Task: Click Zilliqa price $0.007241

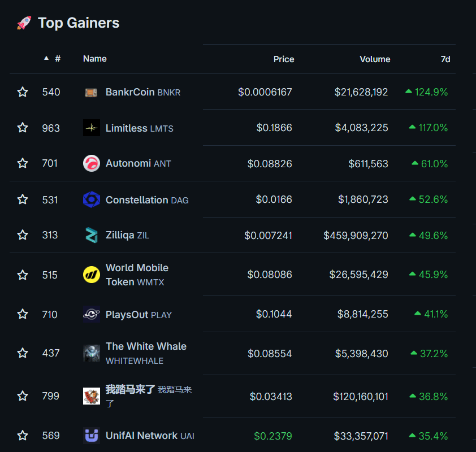Action: click(x=268, y=236)
